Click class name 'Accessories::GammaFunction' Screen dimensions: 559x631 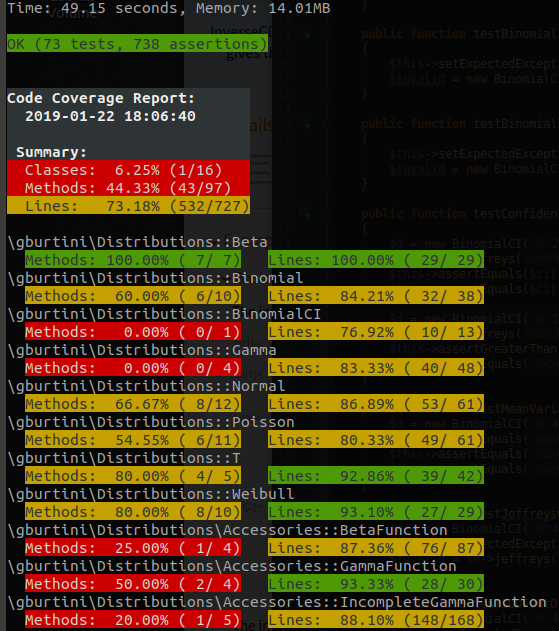[x=339, y=566]
